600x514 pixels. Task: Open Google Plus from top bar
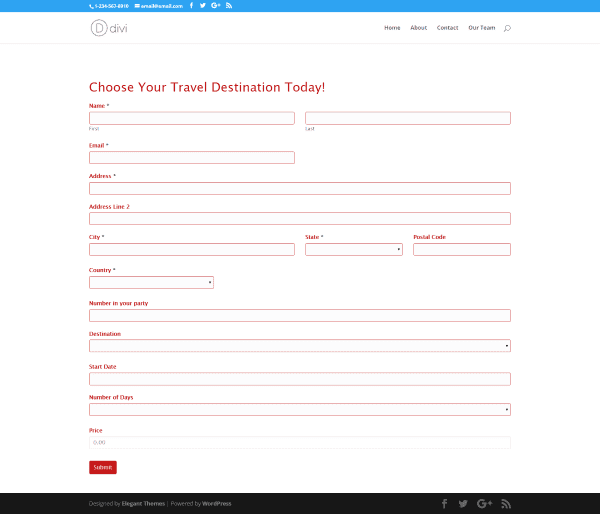[216, 5]
